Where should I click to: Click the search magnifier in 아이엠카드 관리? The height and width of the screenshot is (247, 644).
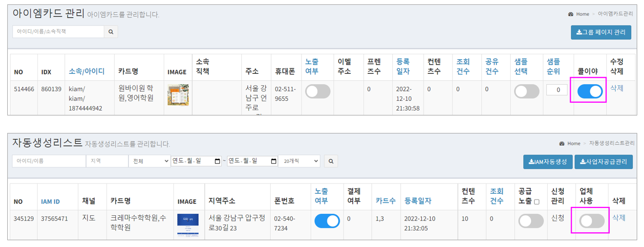(111, 32)
